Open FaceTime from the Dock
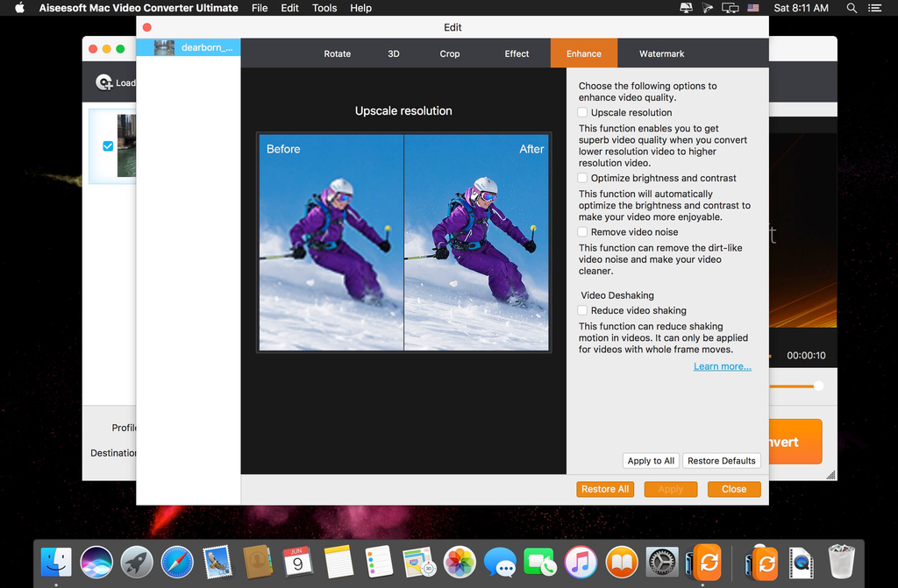 (x=539, y=561)
